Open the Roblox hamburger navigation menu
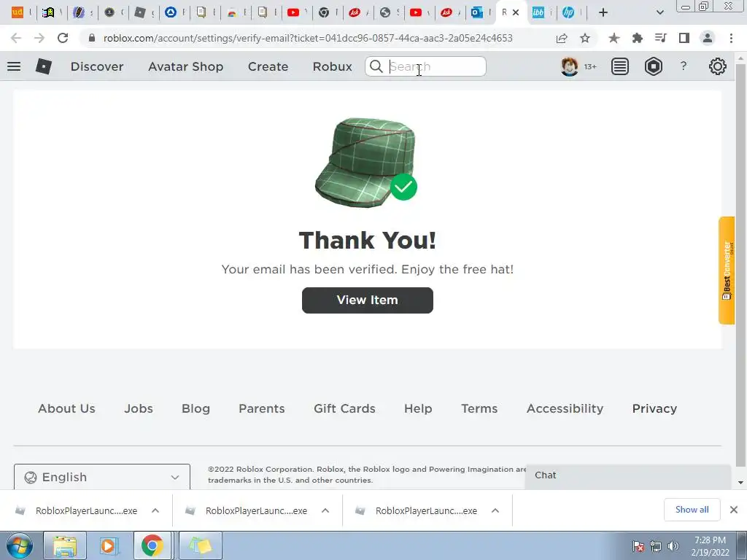This screenshot has height=560, width=747. (14, 66)
